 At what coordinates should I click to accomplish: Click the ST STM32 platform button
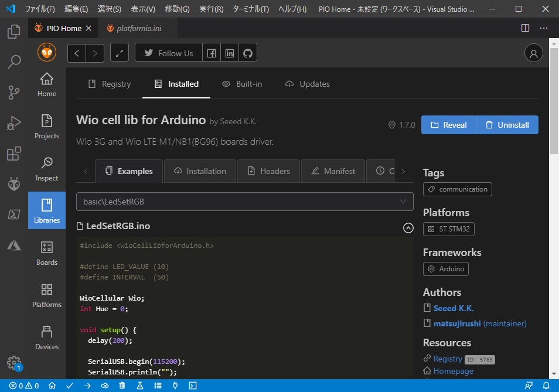tap(448, 229)
